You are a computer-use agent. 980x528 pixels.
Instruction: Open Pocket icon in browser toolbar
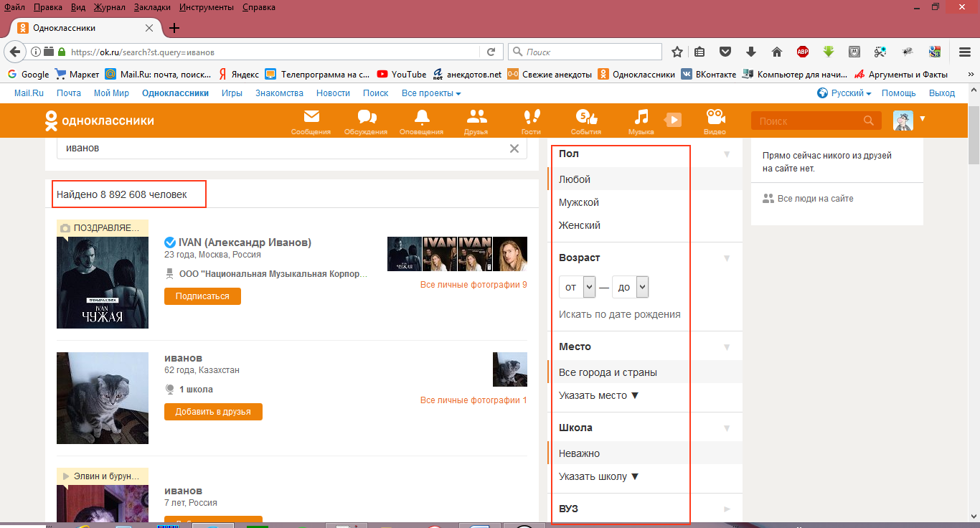pyautogui.click(x=726, y=52)
